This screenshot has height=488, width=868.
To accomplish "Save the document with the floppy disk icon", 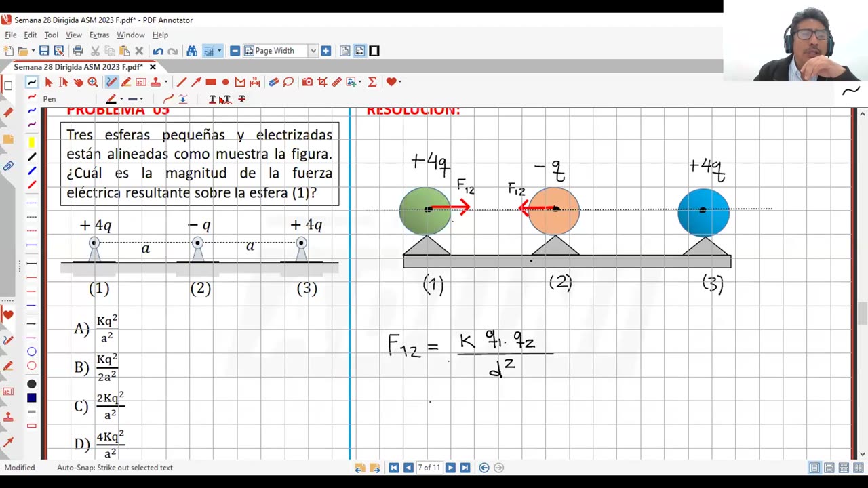I will coord(44,51).
